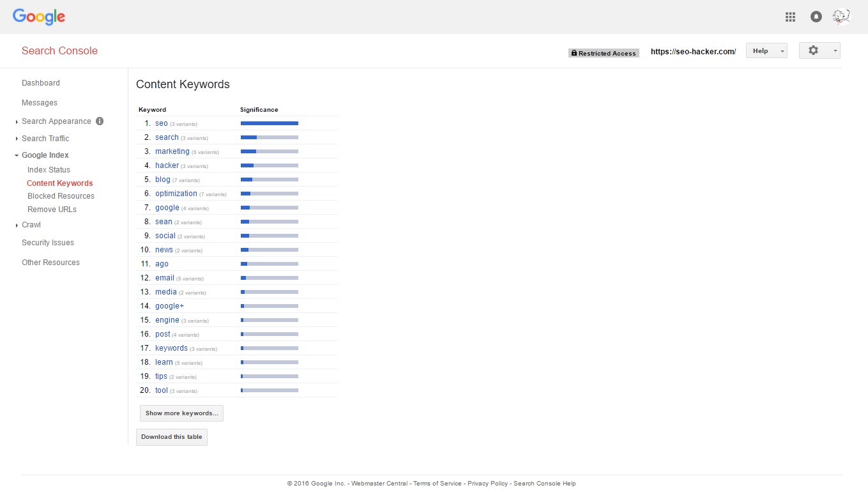Open the account profile avatar

[x=841, y=17]
